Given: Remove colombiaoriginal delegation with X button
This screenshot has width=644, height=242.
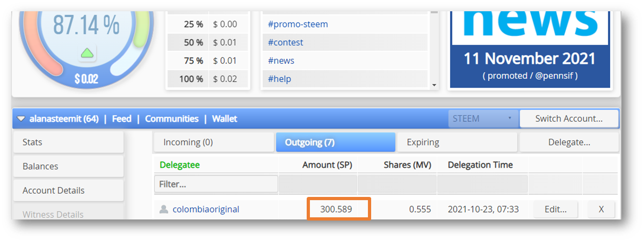Looking at the screenshot, I should [x=601, y=210].
